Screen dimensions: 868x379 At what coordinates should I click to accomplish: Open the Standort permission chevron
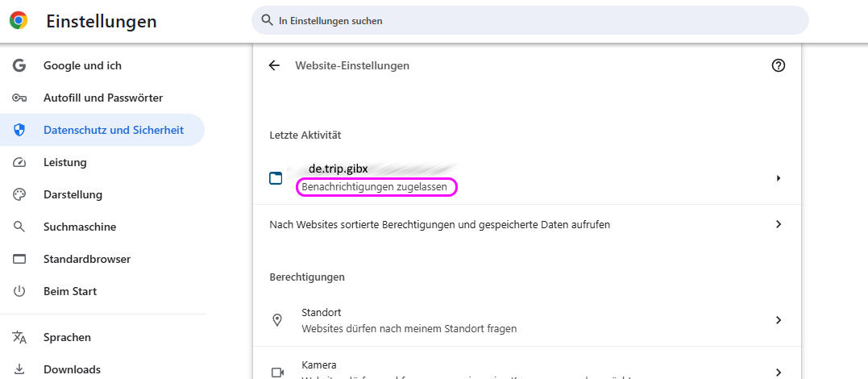pyautogui.click(x=778, y=320)
